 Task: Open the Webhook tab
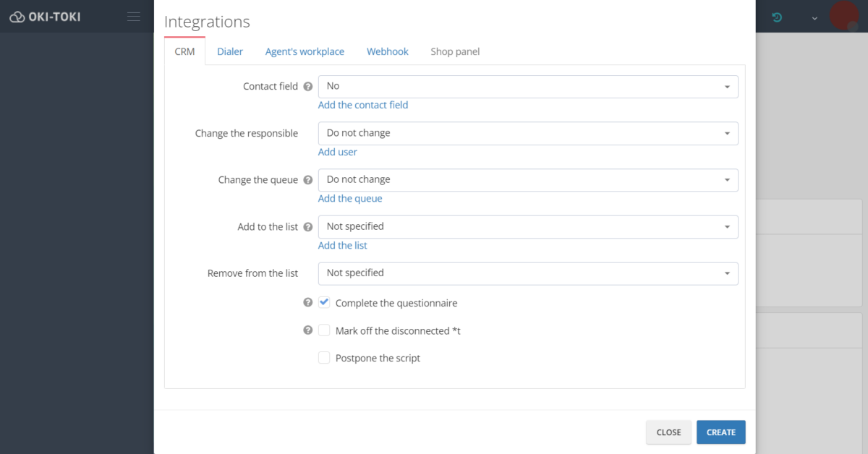click(x=387, y=51)
